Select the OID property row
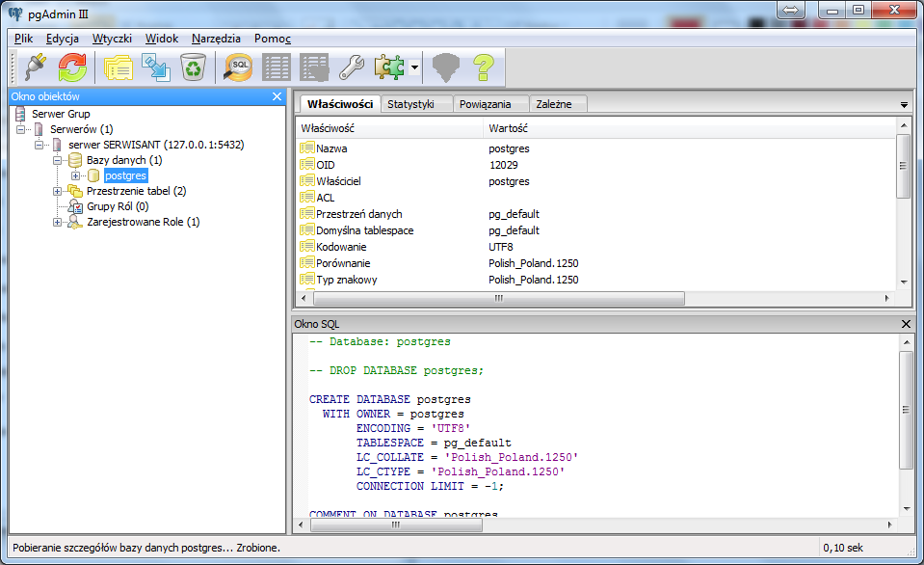924x565 pixels. (595, 165)
